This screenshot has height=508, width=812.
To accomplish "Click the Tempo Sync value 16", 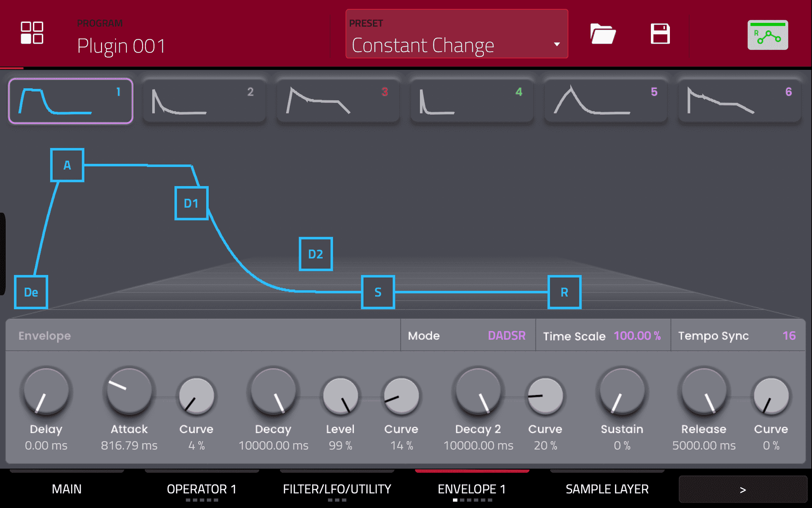I will pos(788,336).
